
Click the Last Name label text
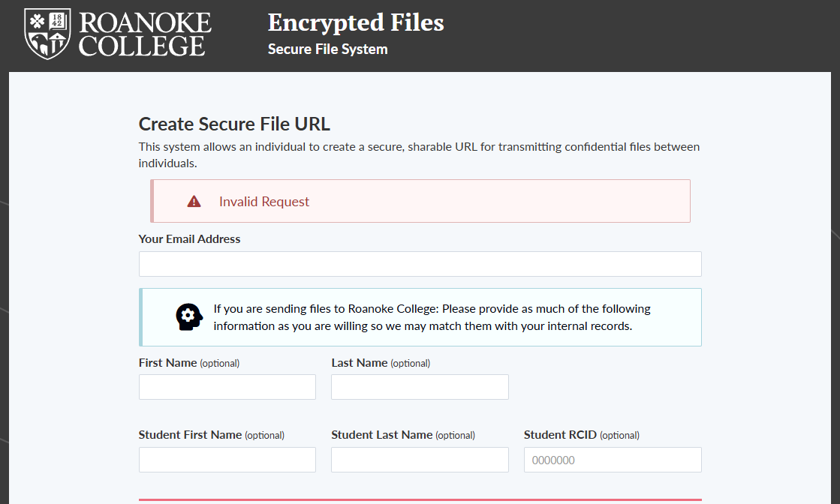click(360, 363)
